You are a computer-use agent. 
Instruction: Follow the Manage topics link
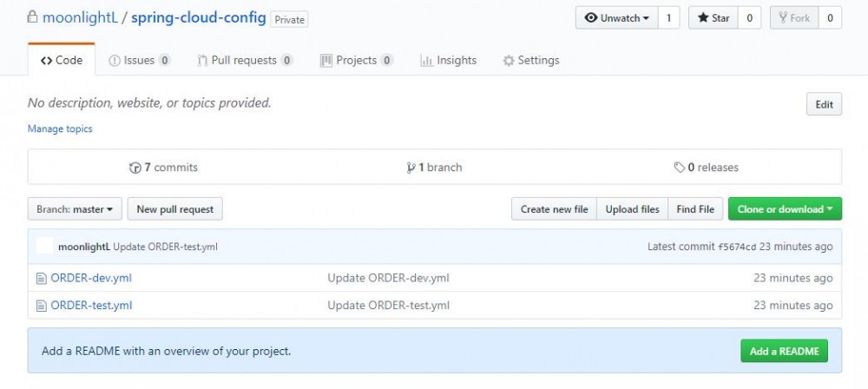point(60,129)
